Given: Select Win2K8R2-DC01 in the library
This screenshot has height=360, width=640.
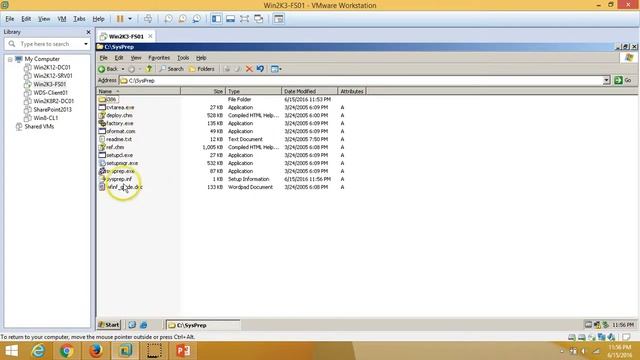Looking at the screenshot, I should coord(54,101).
